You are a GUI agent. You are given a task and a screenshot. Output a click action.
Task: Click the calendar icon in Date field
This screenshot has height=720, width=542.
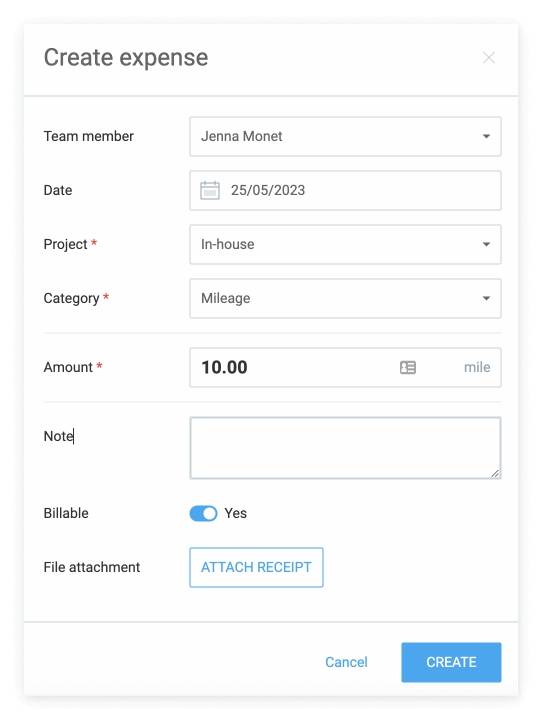[210, 190]
